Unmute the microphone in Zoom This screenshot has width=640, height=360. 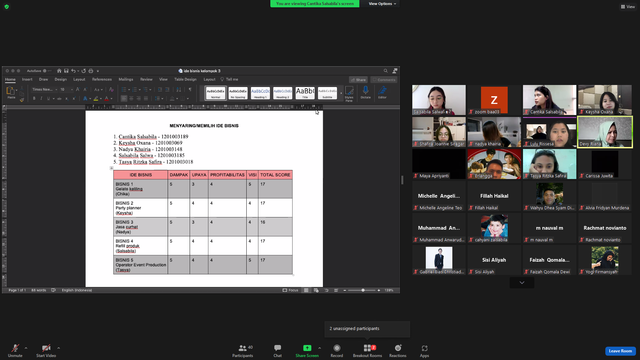click(15, 350)
